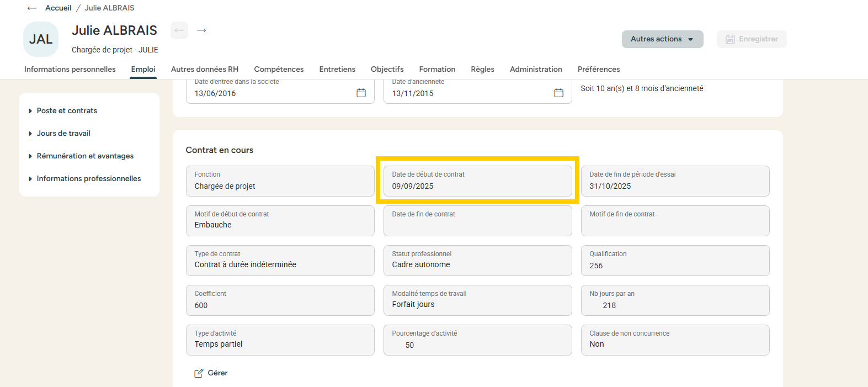Expand Jours de travail section
The image size is (868, 387).
[60, 134]
